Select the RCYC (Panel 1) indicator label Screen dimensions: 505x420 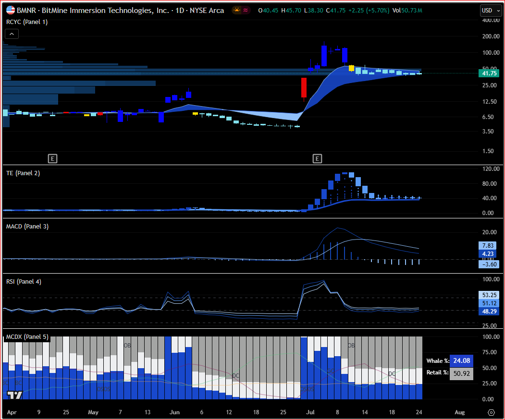[x=27, y=22]
